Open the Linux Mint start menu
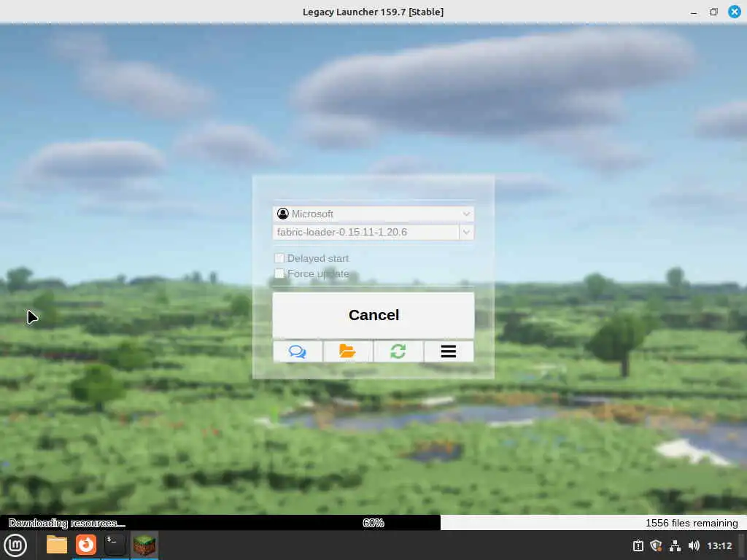Image resolution: width=747 pixels, height=560 pixels. tap(15, 545)
